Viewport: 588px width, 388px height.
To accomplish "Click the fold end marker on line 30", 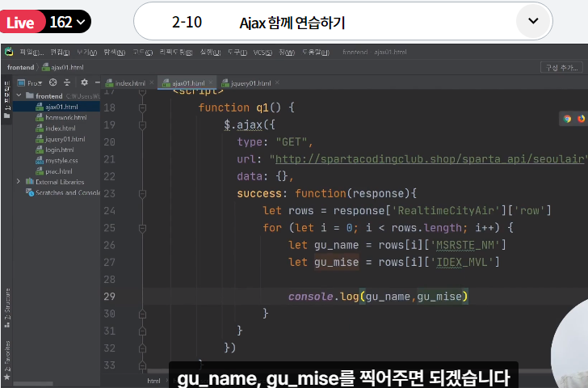I will tap(142, 314).
